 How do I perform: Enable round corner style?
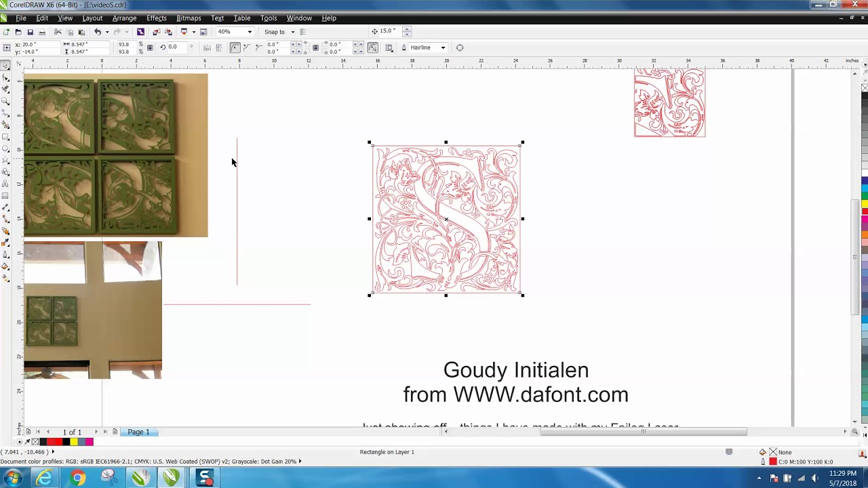click(235, 47)
